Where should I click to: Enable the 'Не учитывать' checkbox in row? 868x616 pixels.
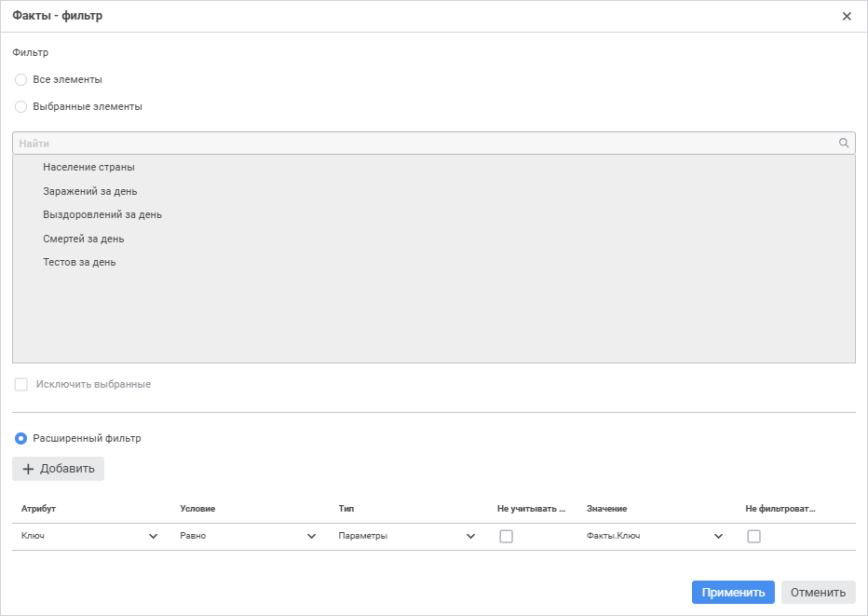click(x=507, y=537)
